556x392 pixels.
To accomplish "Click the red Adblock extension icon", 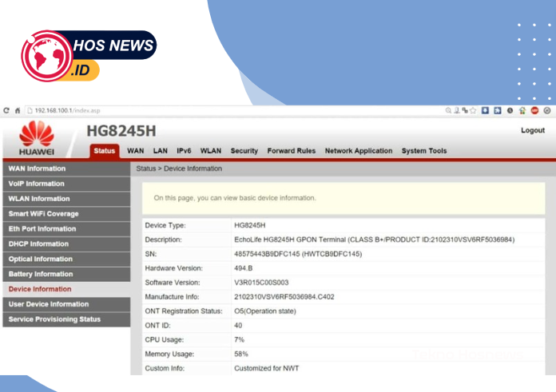I will (x=534, y=110).
